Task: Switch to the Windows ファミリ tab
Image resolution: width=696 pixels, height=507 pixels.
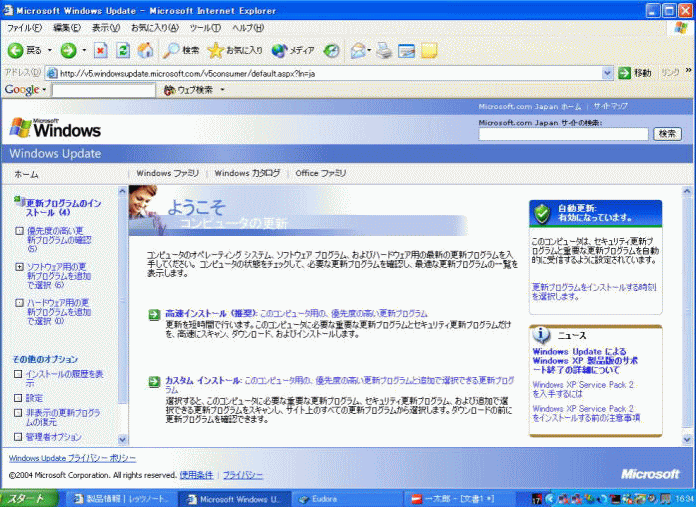Action: point(167,174)
